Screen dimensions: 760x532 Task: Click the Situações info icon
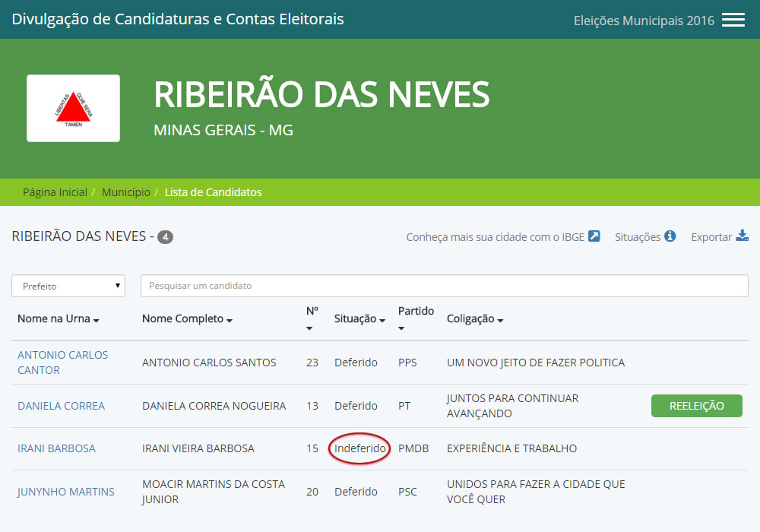coord(670,236)
